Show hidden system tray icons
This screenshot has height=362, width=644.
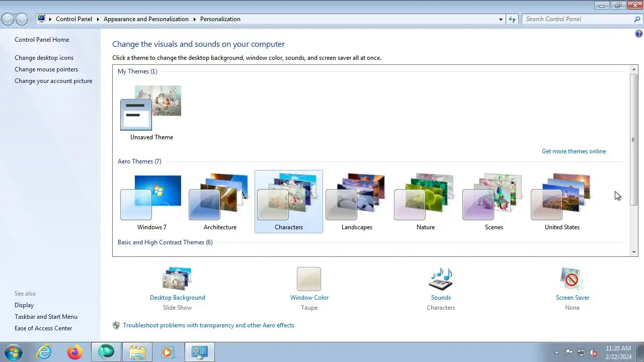tap(556, 352)
